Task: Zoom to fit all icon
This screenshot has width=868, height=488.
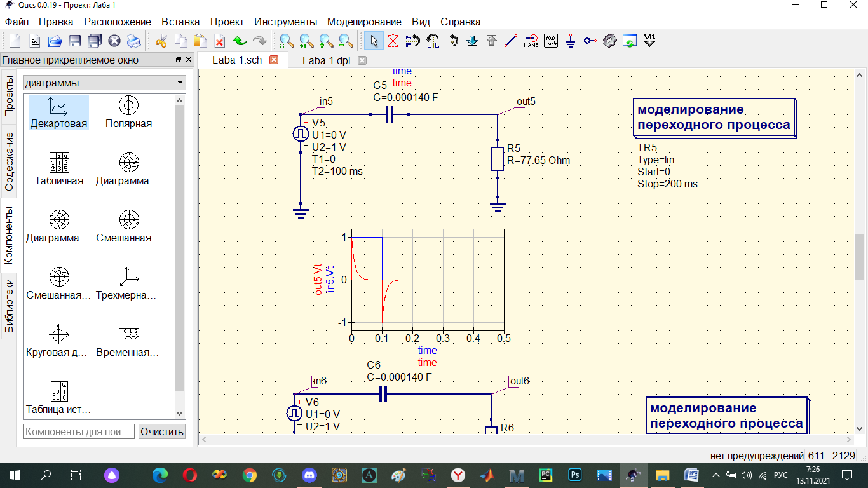Action: tap(287, 41)
